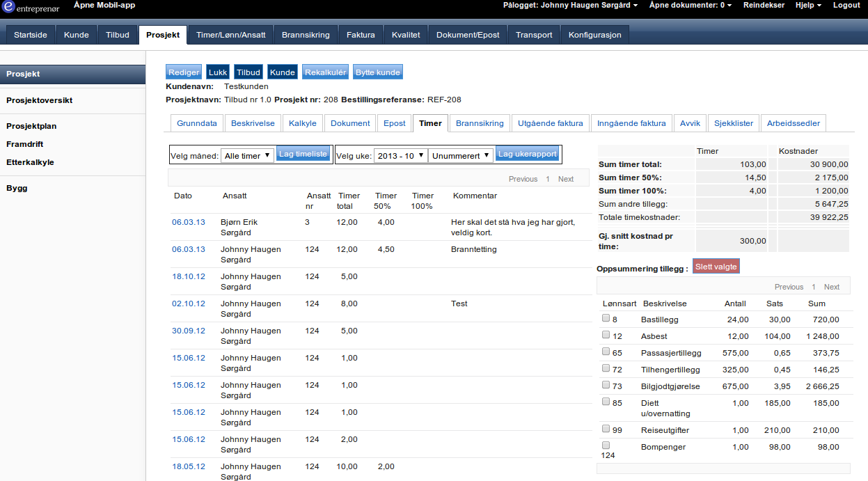This screenshot has height=481, width=868.
Task: Open the Konfigurasjon main tab
Action: [x=595, y=35]
